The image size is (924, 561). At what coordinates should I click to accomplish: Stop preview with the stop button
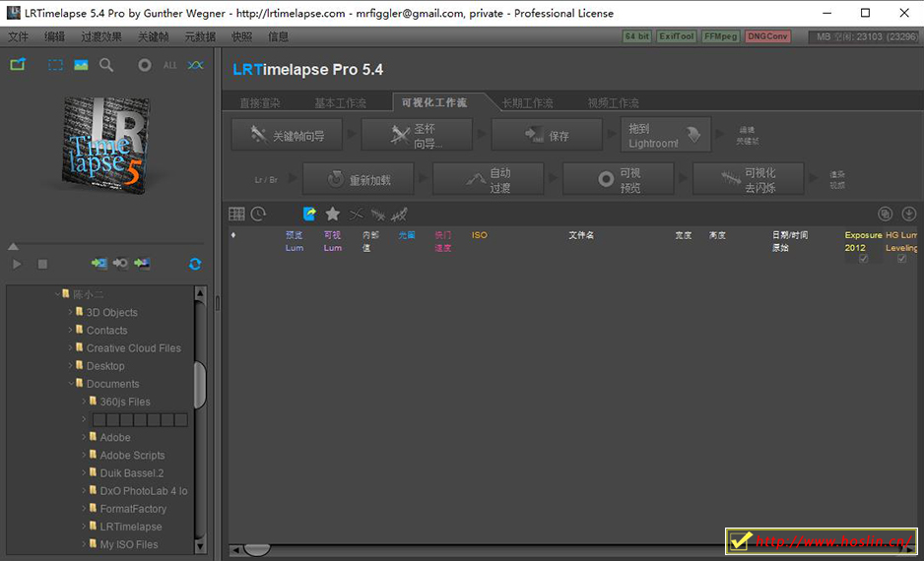[42, 264]
